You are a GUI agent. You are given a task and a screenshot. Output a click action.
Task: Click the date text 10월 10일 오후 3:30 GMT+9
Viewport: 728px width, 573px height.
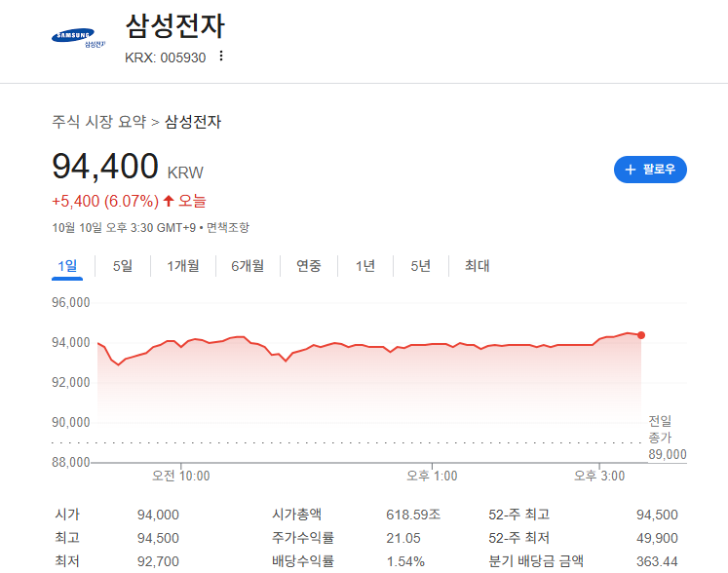[124, 227]
